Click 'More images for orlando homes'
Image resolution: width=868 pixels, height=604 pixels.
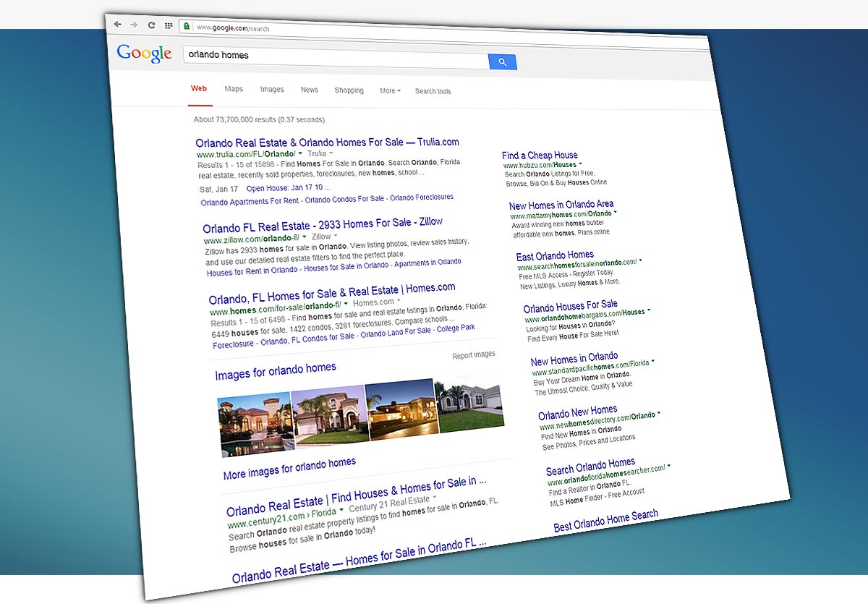click(x=289, y=469)
